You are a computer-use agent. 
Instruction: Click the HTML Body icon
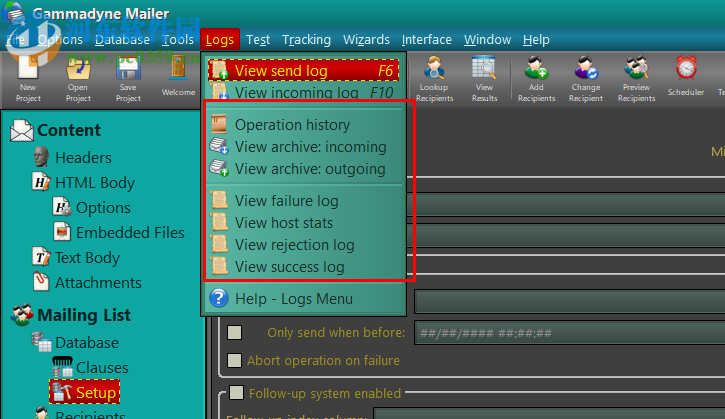click(41, 182)
